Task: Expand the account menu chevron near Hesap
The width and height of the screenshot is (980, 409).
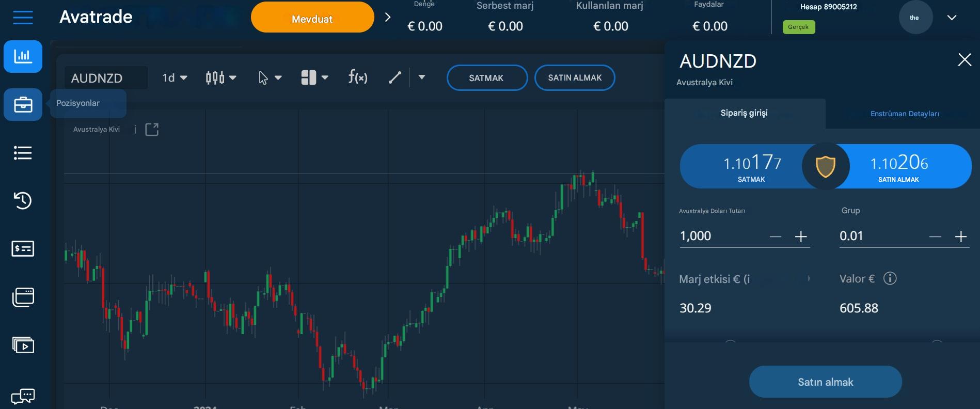Action: point(952,17)
